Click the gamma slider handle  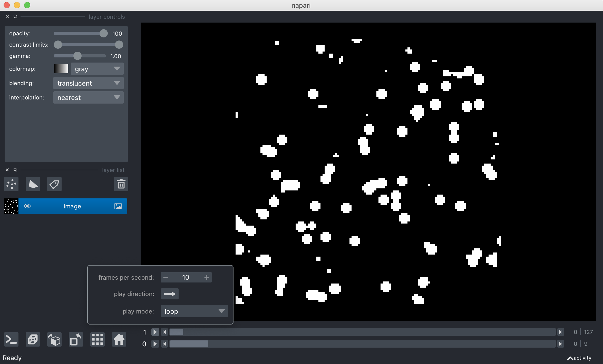pyautogui.click(x=77, y=56)
